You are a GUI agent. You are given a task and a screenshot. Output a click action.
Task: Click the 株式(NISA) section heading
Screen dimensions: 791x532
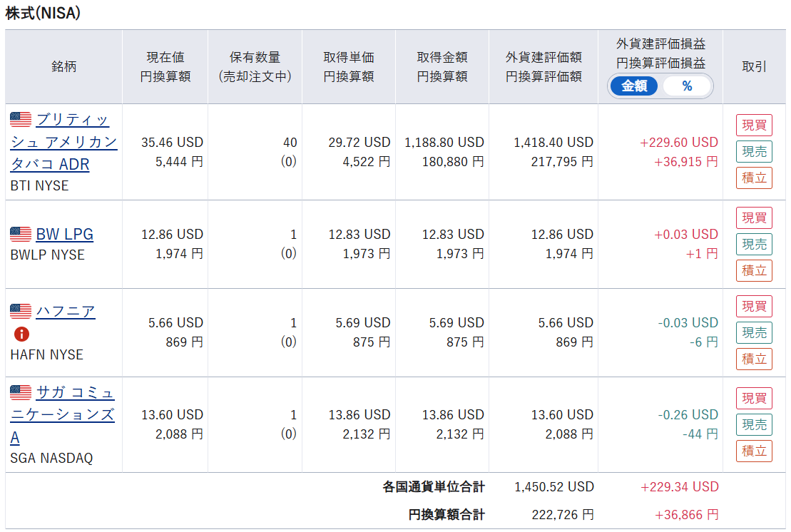coord(43,13)
